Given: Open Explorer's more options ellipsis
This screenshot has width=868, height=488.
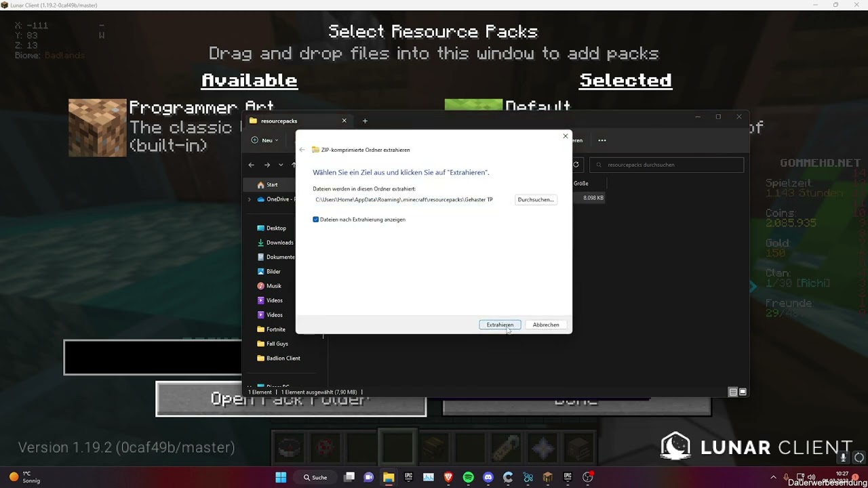Looking at the screenshot, I should click(602, 140).
